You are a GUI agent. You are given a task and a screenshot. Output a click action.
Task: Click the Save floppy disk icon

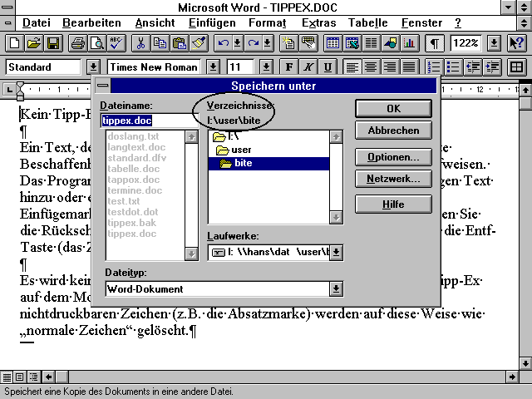53,43
